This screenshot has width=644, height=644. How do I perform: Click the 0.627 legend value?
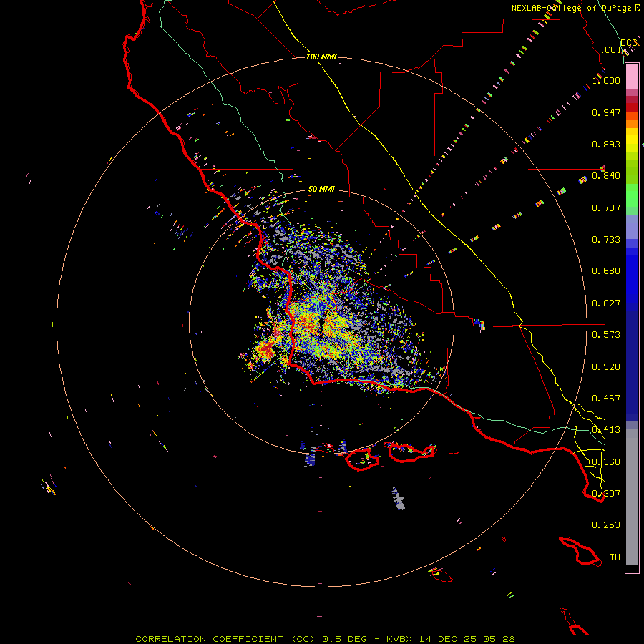coord(606,303)
